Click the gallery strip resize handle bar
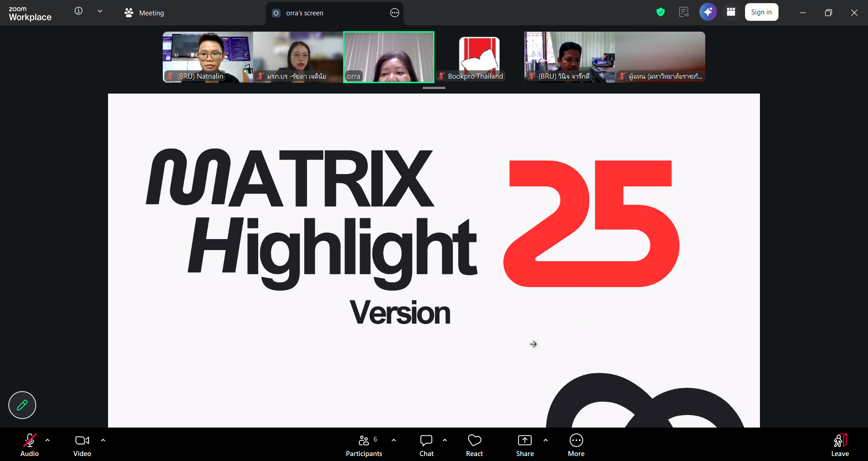 (x=434, y=88)
